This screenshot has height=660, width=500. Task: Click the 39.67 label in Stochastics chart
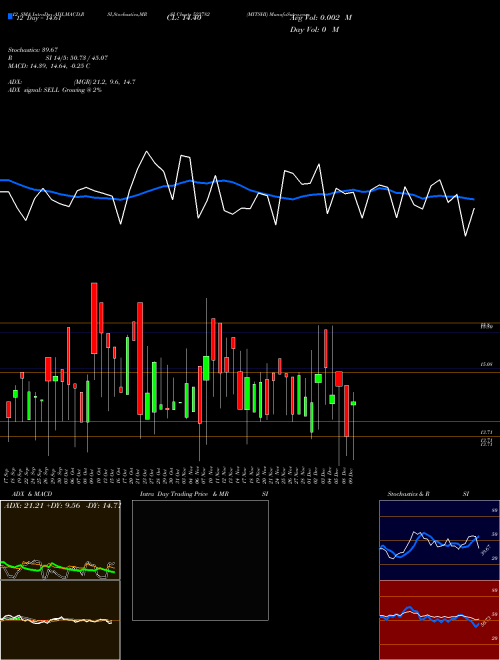[486, 550]
